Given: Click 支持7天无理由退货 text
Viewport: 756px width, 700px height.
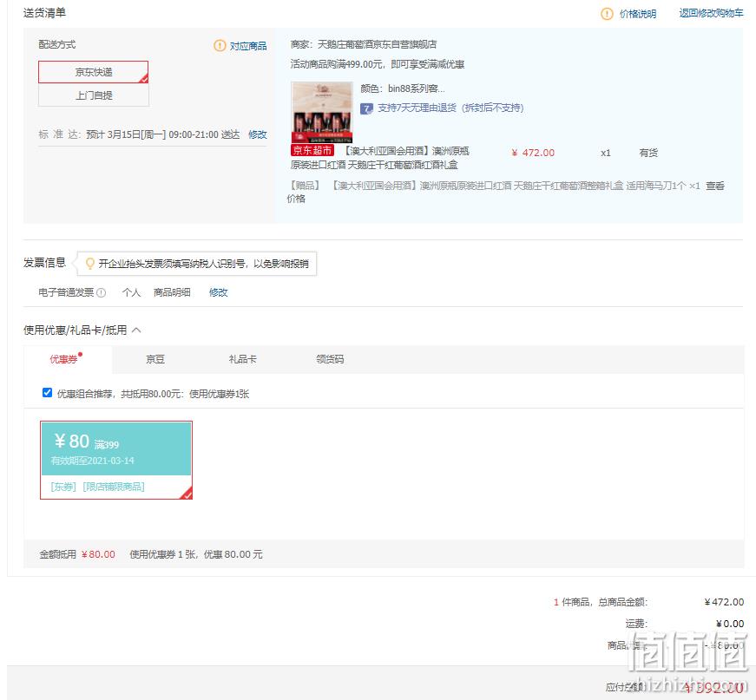Looking at the screenshot, I should click(x=450, y=108).
